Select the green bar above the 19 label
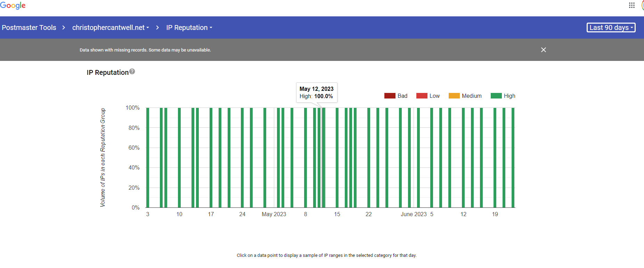The width and height of the screenshot is (644, 268). pos(495,158)
